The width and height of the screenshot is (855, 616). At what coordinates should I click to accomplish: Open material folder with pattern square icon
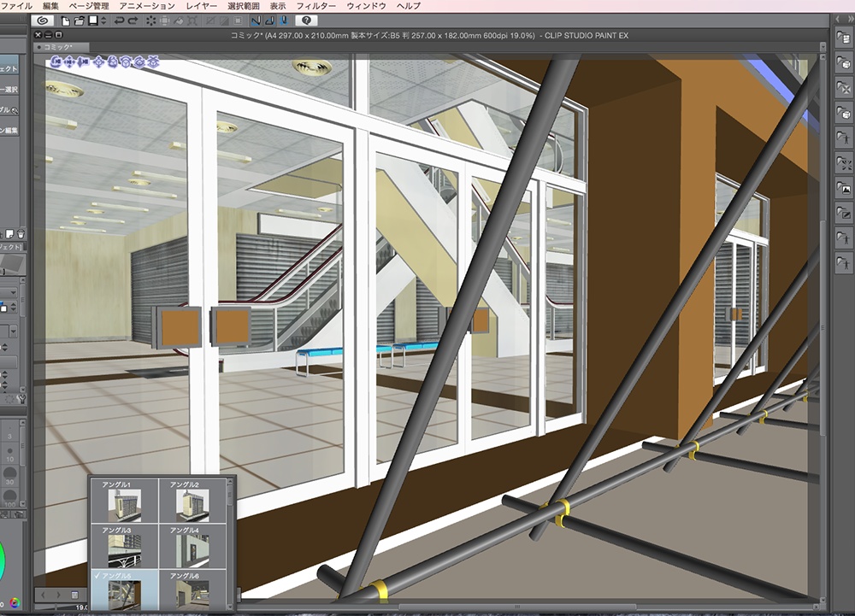(844, 88)
